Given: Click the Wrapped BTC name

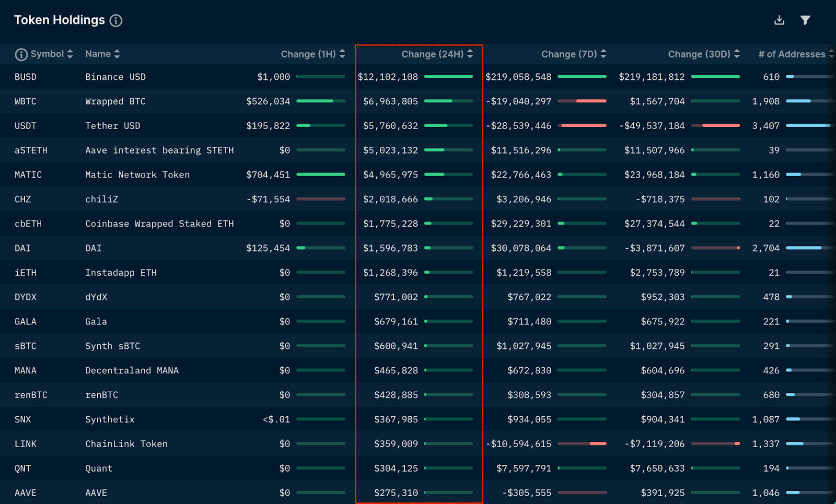Looking at the screenshot, I should coord(115,101).
